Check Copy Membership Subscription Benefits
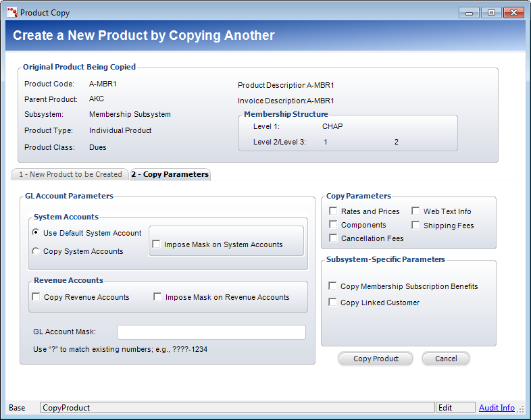 (332, 286)
